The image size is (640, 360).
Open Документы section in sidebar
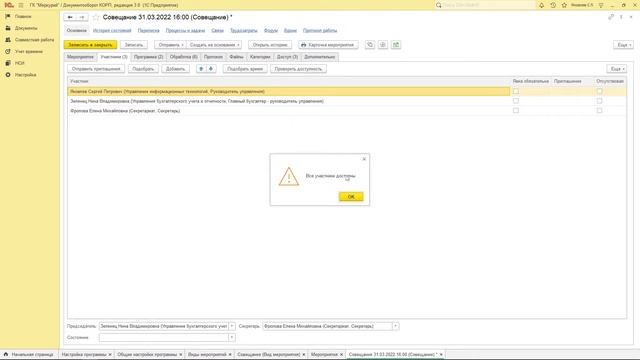tap(26, 28)
